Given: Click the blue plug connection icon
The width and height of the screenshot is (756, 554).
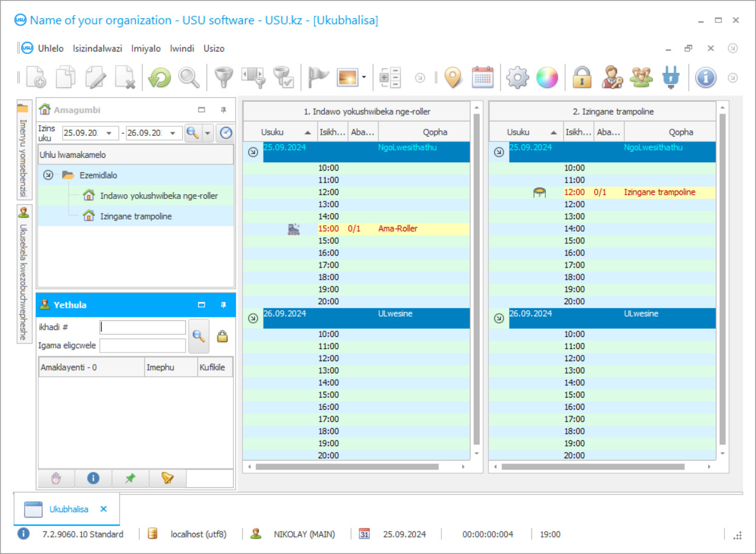Looking at the screenshot, I should click(670, 78).
